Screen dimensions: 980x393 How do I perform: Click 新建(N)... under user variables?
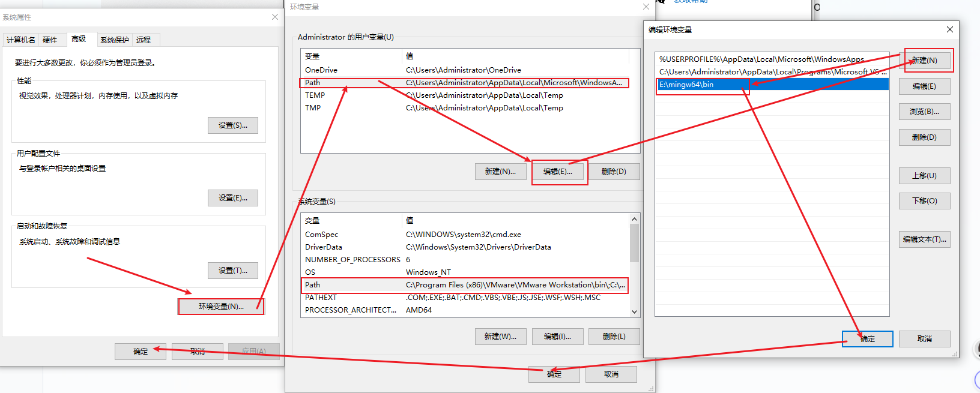click(x=500, y=172)
